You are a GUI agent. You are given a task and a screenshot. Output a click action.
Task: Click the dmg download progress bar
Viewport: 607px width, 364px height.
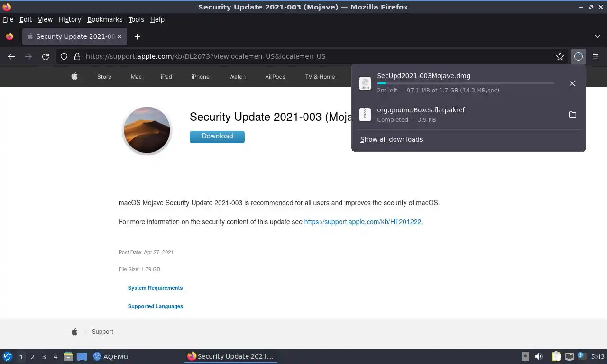tap(466, 83)
